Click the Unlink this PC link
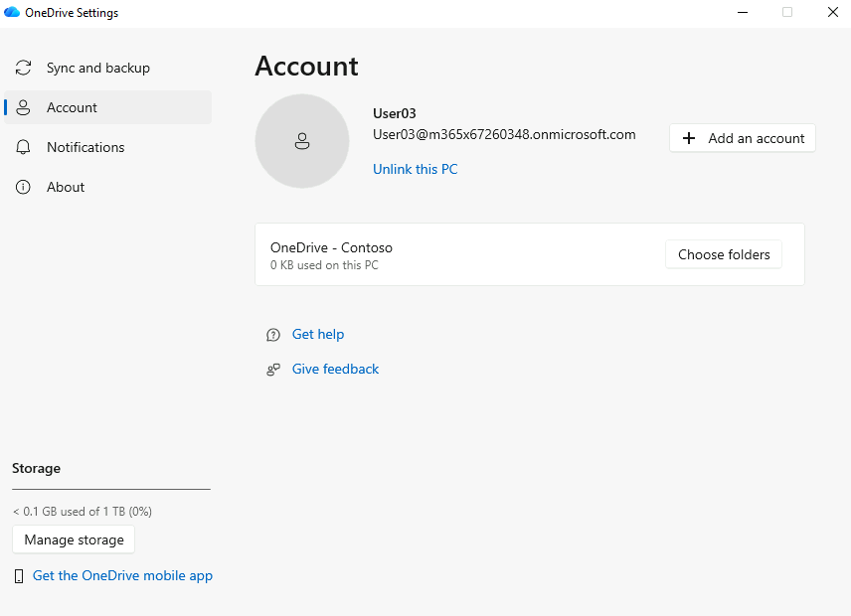The width and height of the screenshot is (851, 616). [416, 169]
